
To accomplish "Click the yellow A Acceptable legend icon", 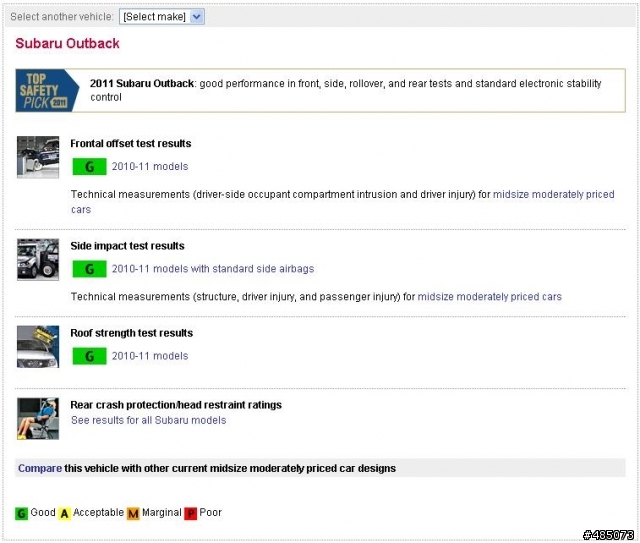I will [x=64, y=513].
